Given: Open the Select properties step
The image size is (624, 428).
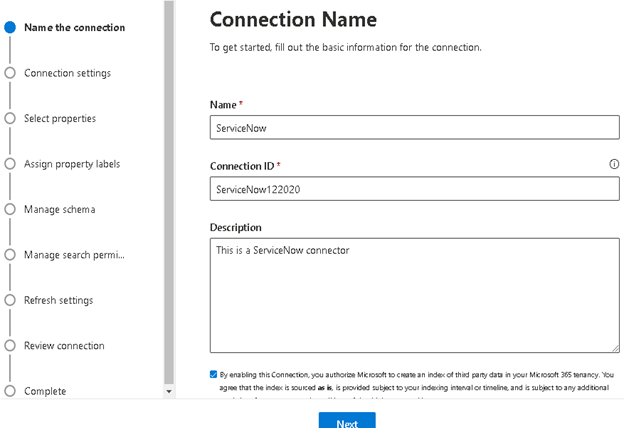Looking at the screenshot, I should 60,119.
